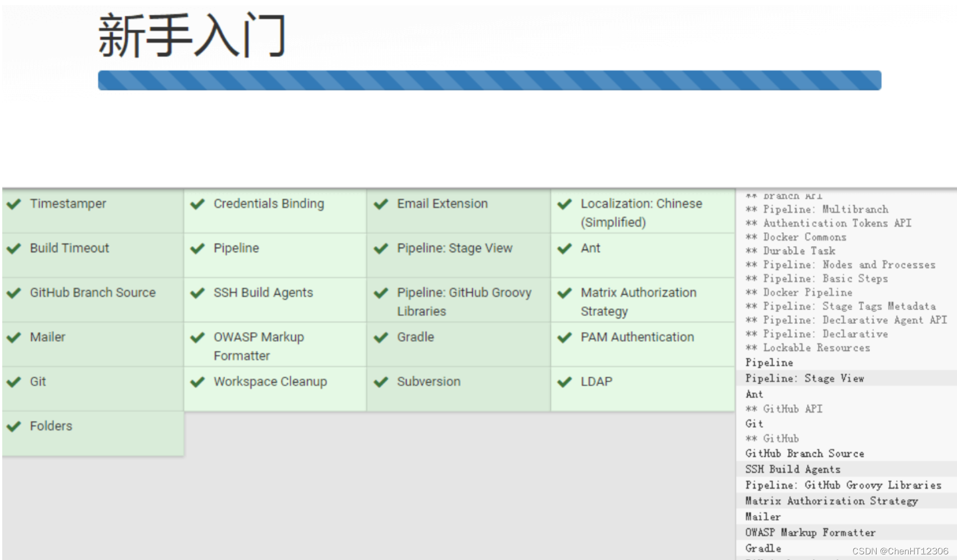Click the checkmark beside Git plugin

[x=14, y=382]
